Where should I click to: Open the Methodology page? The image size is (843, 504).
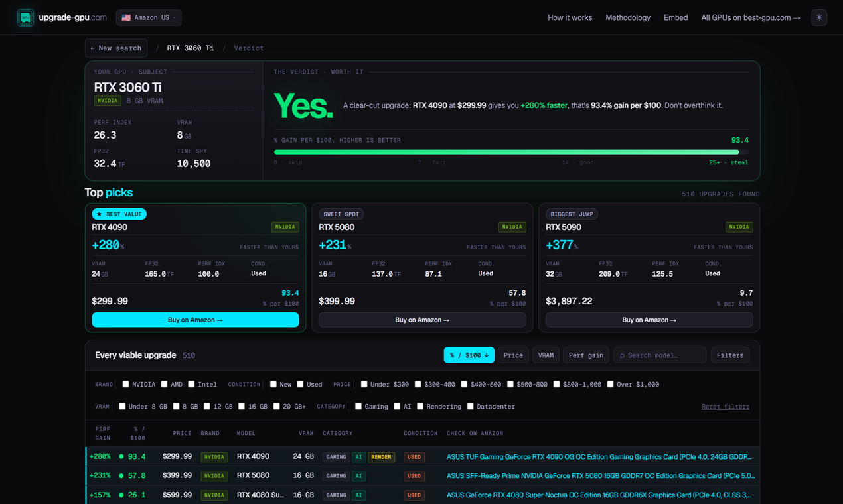[x=628, y=17]
